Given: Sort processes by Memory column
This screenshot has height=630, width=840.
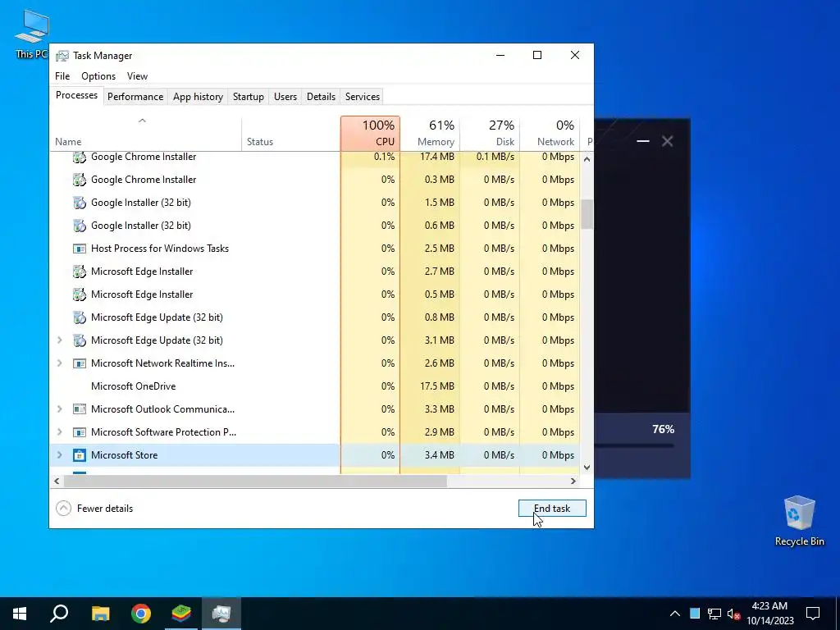Looking at the screenshot, I should point(430,134).
